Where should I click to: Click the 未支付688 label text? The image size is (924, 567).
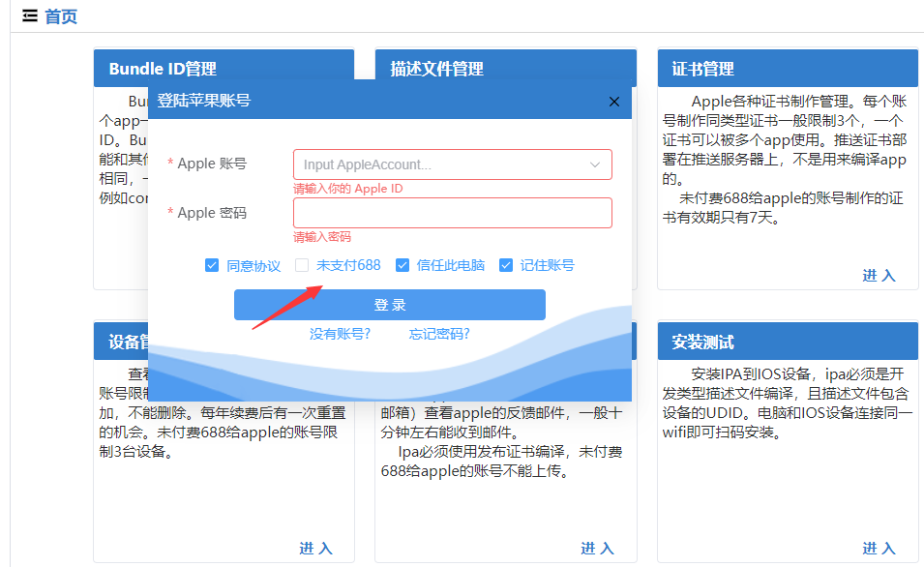pos(348,265)
